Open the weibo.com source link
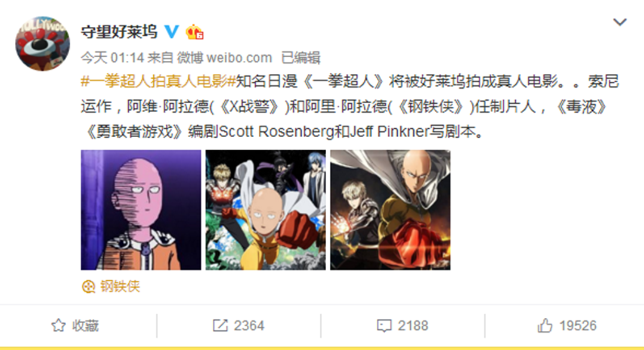The height and width of the screenshot is (350, 644). 239,57
